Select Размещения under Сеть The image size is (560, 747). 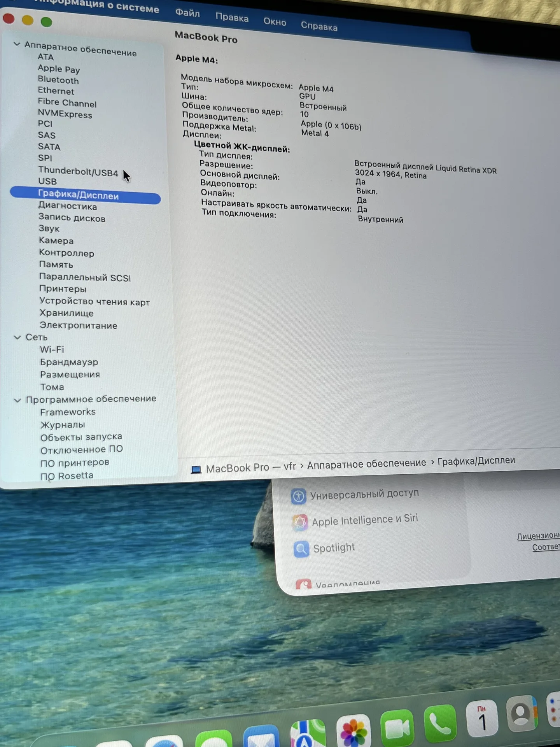click(70, 374)
